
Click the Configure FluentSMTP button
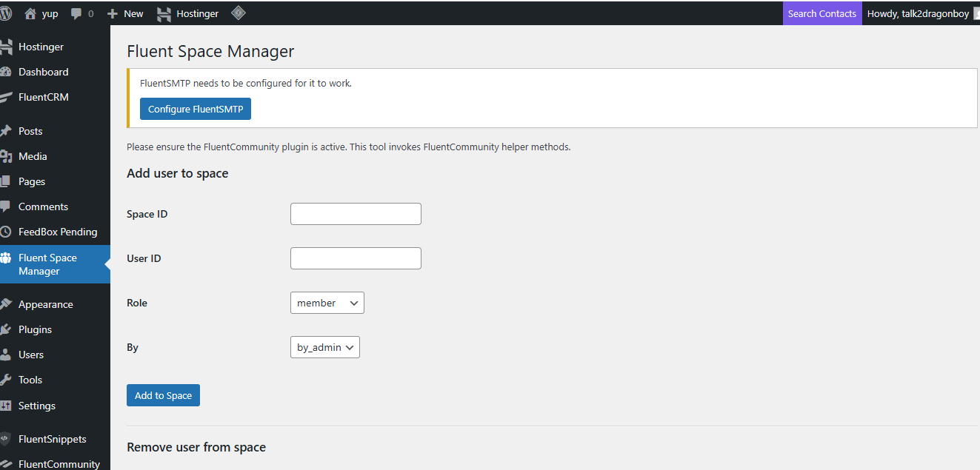coord(196,109)
